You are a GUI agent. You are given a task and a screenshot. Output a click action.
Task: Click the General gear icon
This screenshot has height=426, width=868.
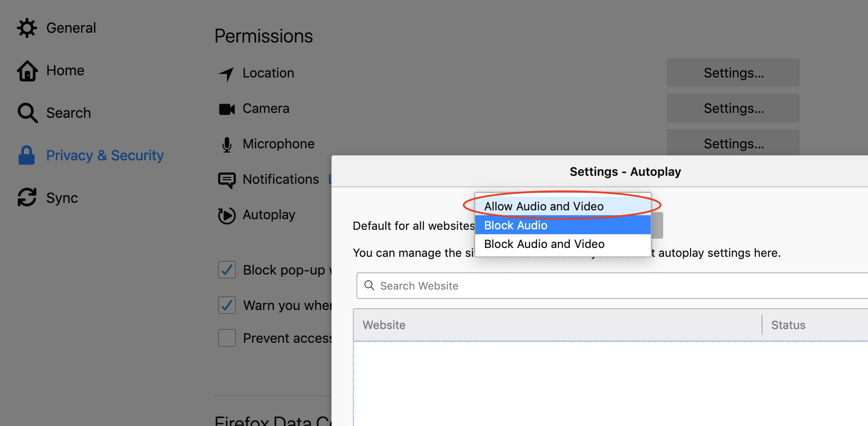[x=27, y=28]
